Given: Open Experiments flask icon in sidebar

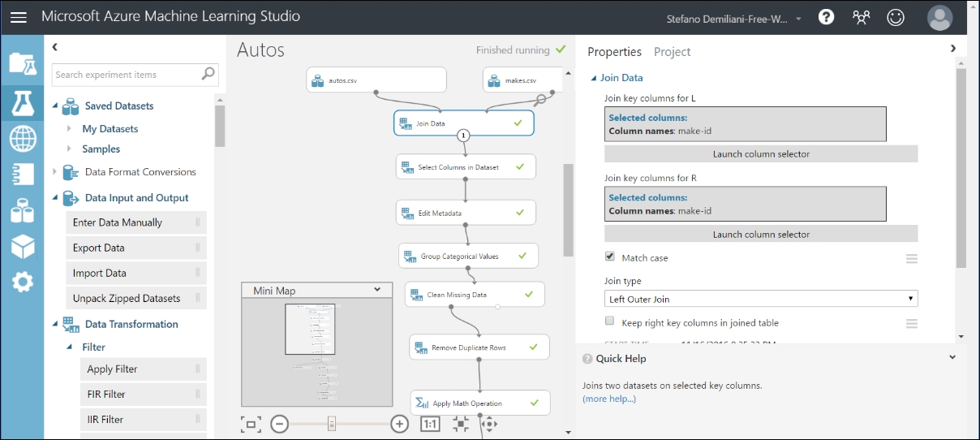Looking at the screenshot, I should click(23, 101).
